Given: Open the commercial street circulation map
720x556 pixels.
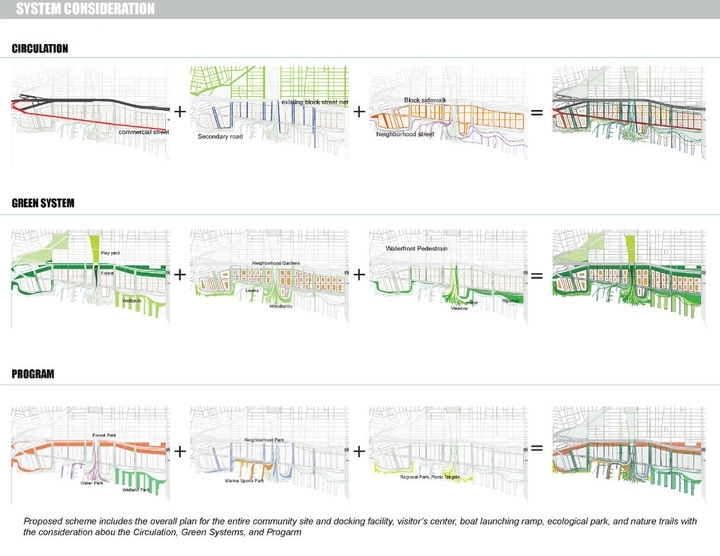Looking at the screenshot, I should pyautogui.click(x=90, y=112).
